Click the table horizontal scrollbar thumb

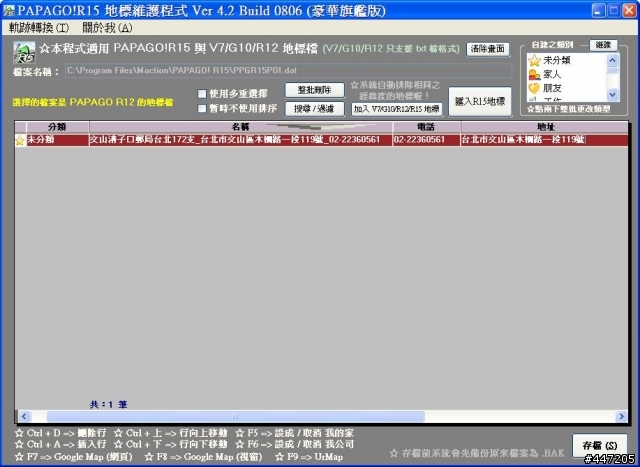point(236,416)
